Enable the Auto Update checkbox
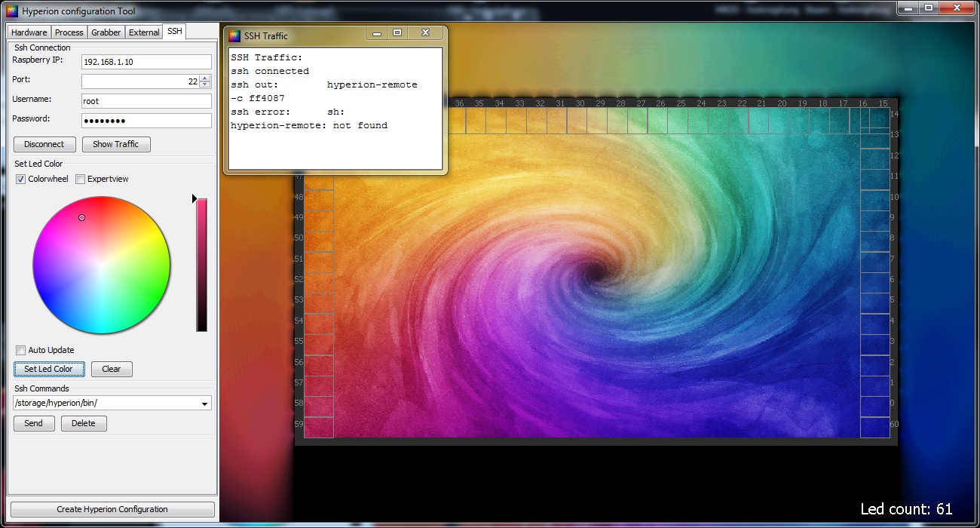The image size is (980, 528). (21, 351)
